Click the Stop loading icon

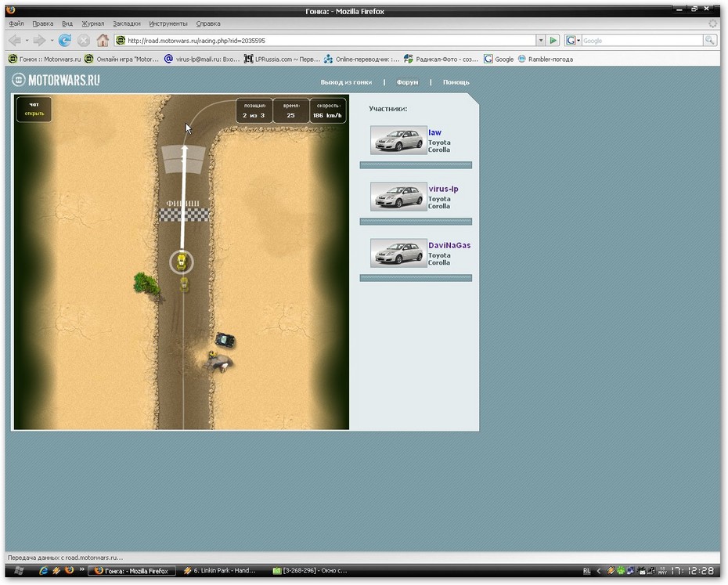pos(84,41)
